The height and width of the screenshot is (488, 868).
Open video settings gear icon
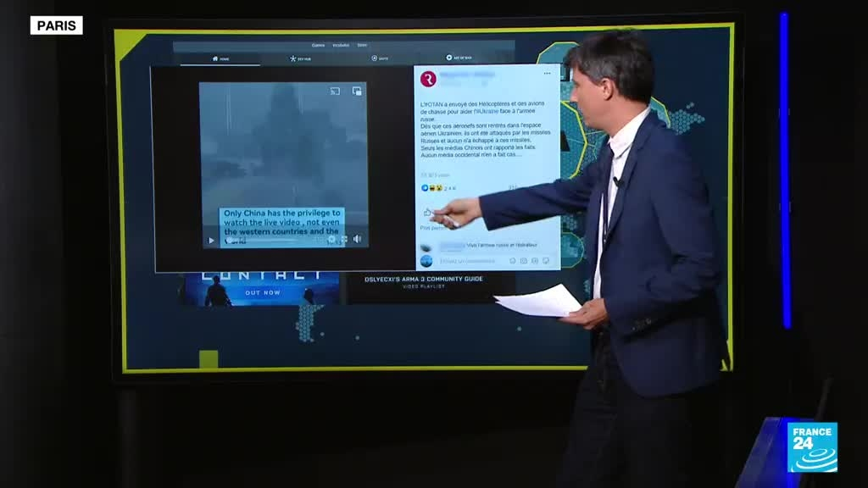coord(331,240)
